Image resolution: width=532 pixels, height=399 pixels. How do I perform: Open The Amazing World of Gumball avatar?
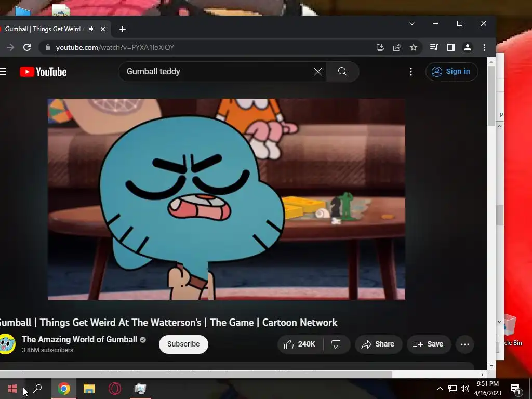[7, 344]
